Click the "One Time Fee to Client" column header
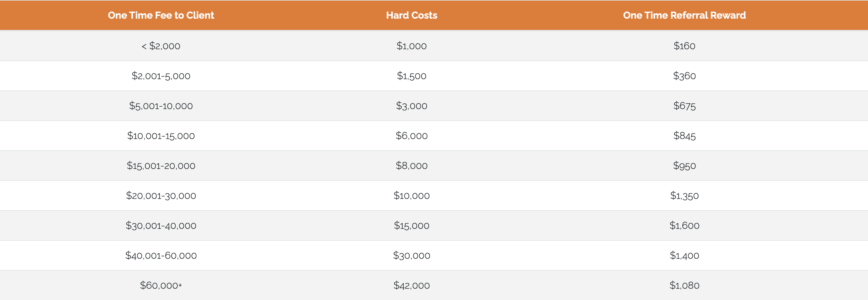 [x=161, y=15]
